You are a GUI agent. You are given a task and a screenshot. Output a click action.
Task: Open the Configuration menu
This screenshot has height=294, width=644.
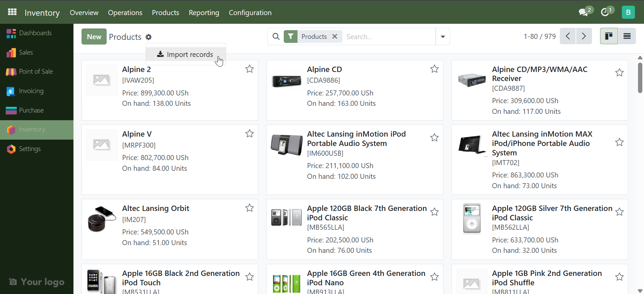[x=250, y=12]
